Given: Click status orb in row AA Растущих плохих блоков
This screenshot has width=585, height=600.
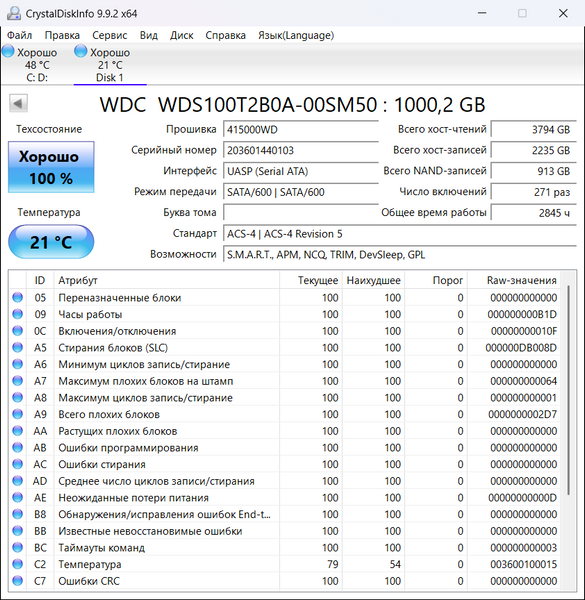Looking at the screenshot, I should click(18, 431).
